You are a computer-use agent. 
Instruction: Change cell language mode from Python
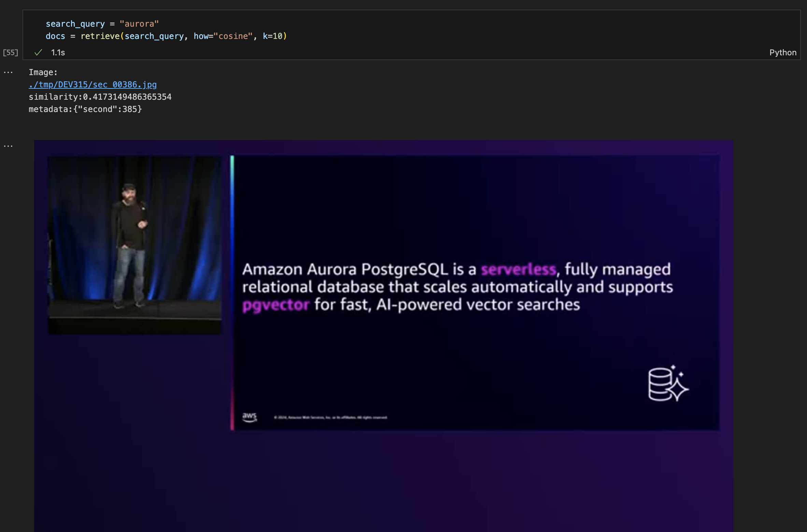click(782, 53)
